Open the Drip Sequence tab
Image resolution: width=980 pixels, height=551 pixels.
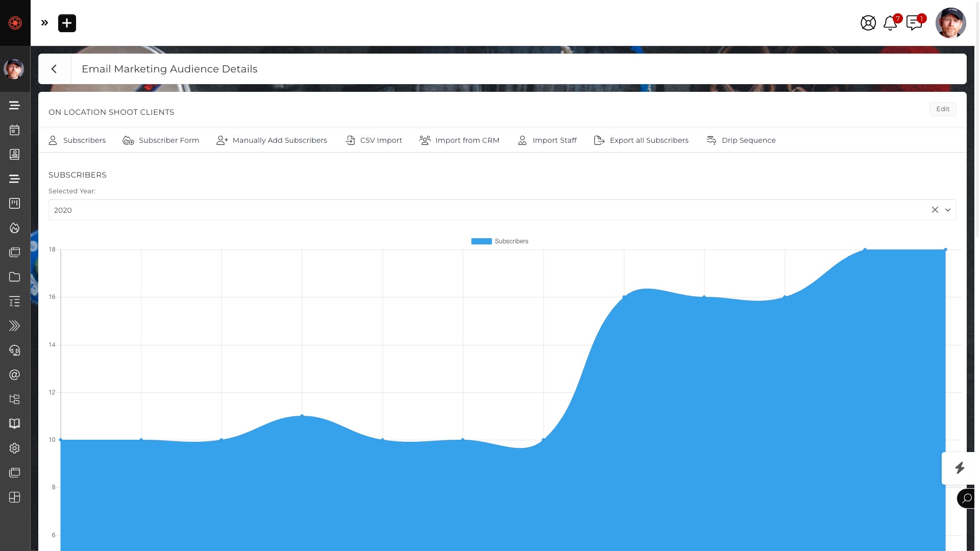tap(741, 140)
